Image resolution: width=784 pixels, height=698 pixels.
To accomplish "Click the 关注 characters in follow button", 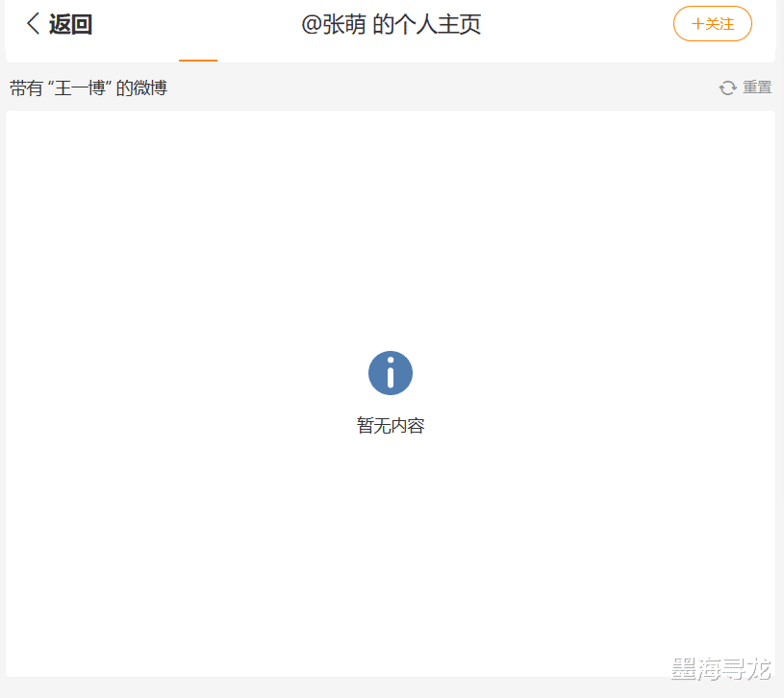I will pos(720,23).
